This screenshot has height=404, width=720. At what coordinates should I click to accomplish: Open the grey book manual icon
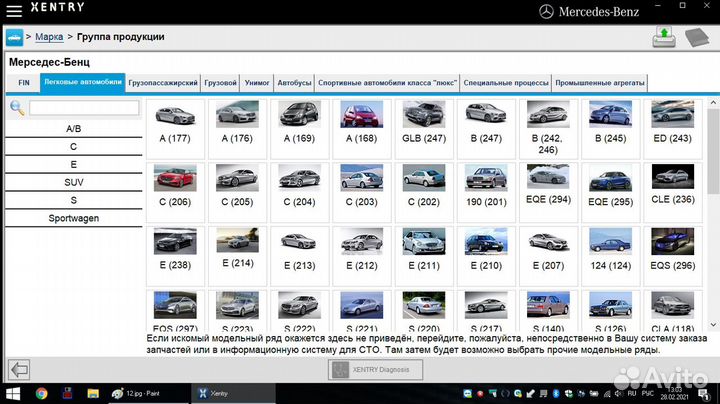(x=697, y=37)
